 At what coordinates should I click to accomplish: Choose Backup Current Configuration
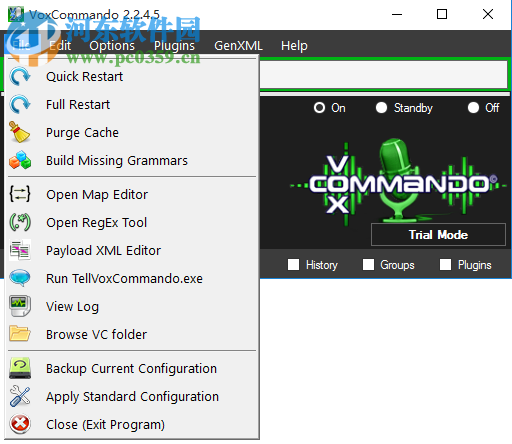pyautogui.click(x=132, y=368)
